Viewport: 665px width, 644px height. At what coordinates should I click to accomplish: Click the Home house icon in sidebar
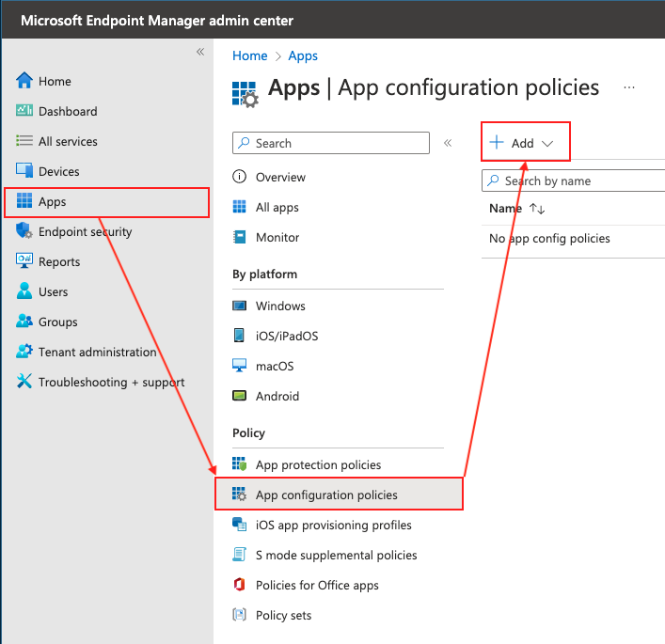pyautogui.click(x=24, y=81)
